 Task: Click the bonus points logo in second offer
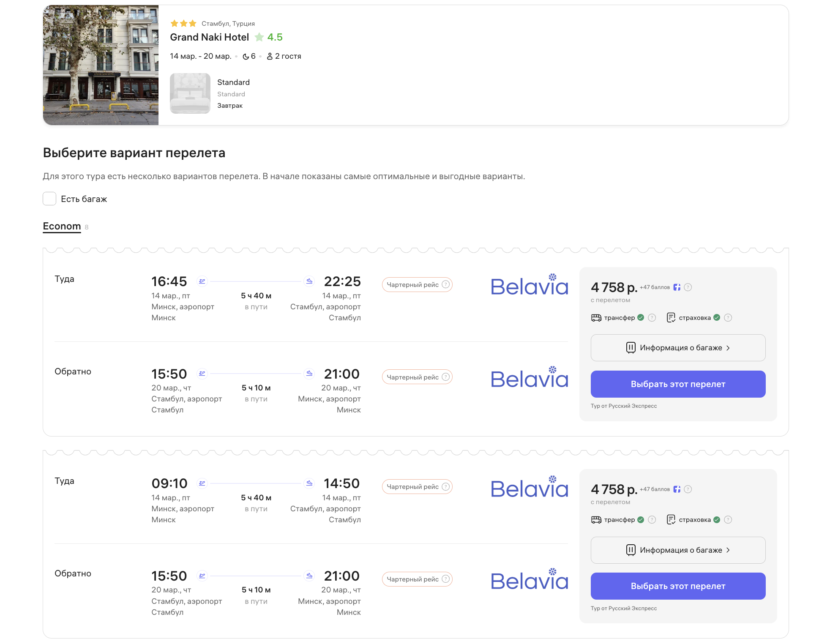(677, 489)
